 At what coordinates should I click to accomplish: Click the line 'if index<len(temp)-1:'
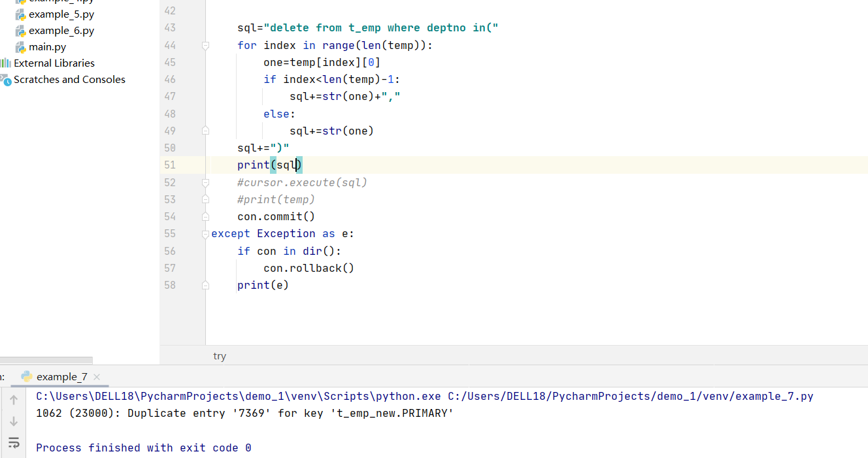point(331,80)
